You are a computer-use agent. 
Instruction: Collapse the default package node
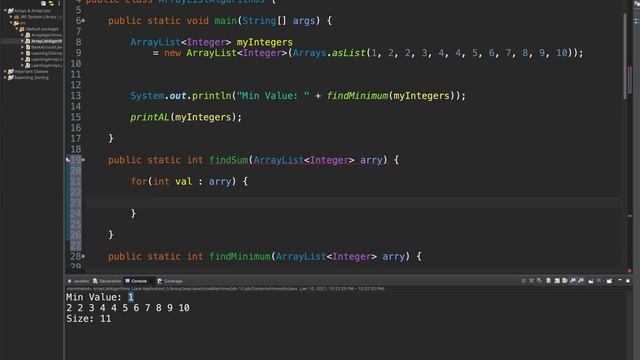(x=16, y=29)
